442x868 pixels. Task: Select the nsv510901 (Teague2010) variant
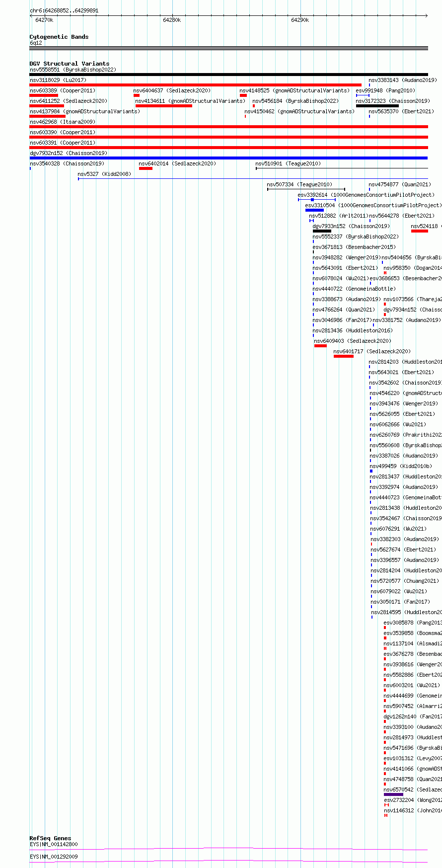(288, 164)
